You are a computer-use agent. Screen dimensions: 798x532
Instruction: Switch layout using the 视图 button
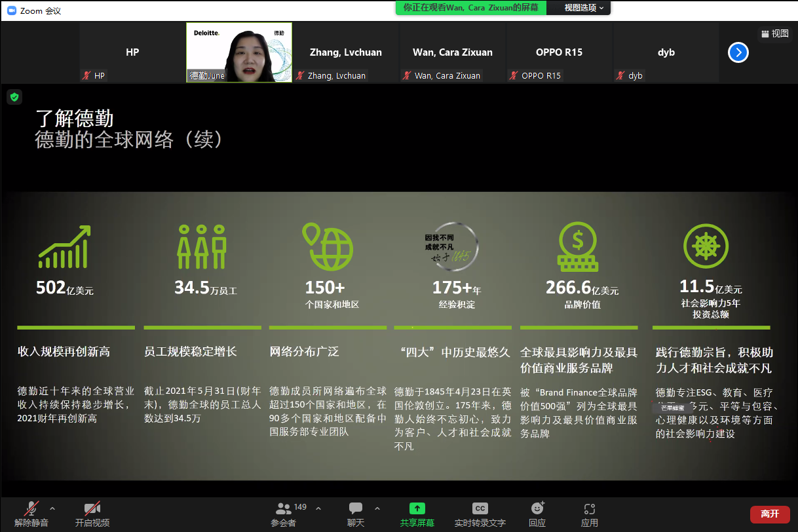774,34
